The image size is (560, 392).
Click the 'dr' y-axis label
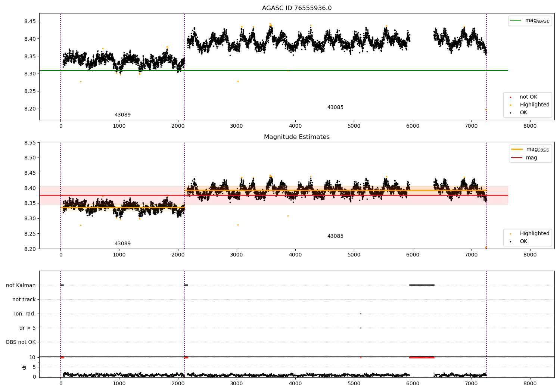(x=24, y=367)
